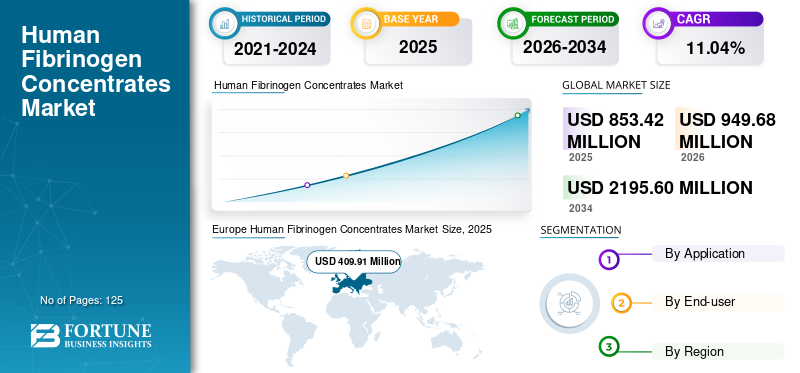Click the number 1 circle for Application
The width and height of the screenshot is (800, 373).
[x=608, y=260]
